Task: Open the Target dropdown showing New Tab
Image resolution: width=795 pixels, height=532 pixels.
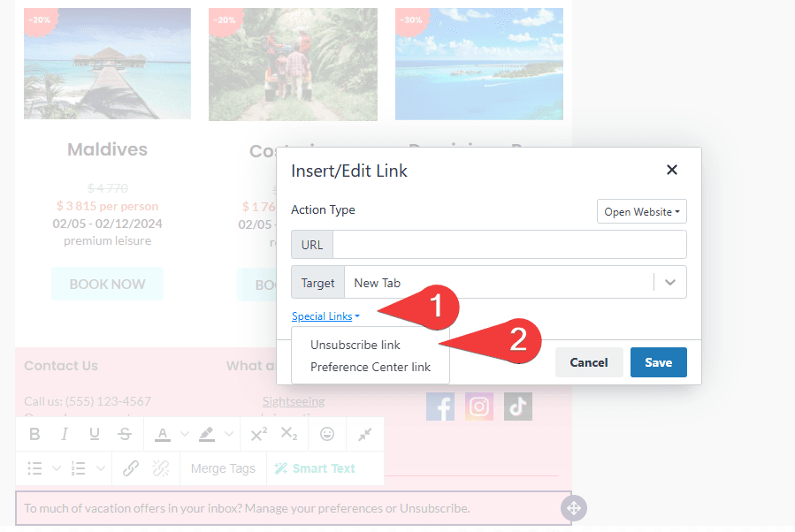Action: pos(516,282)
